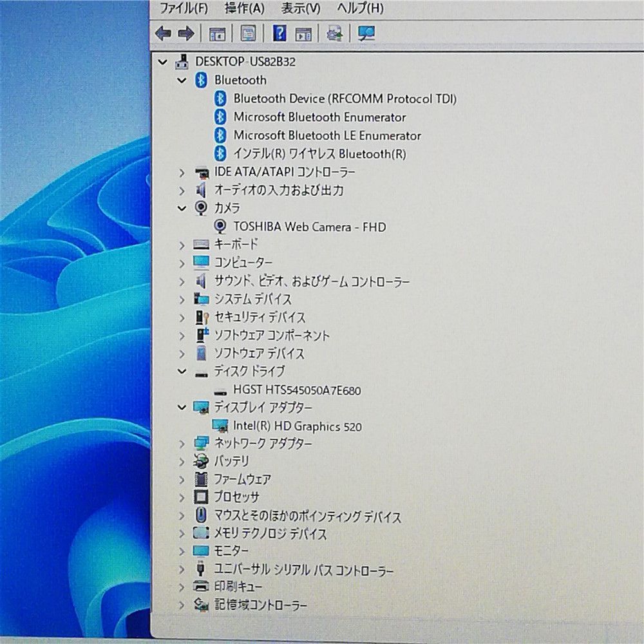Click the ディスク ドライブ drive icon
Screen dimensions: 644x644
tap(201, 374)
